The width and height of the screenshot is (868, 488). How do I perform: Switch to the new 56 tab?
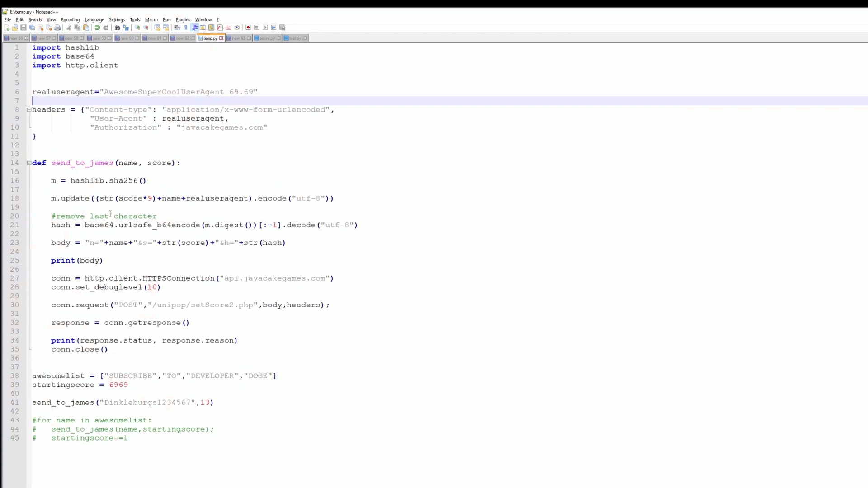[16, 38]
